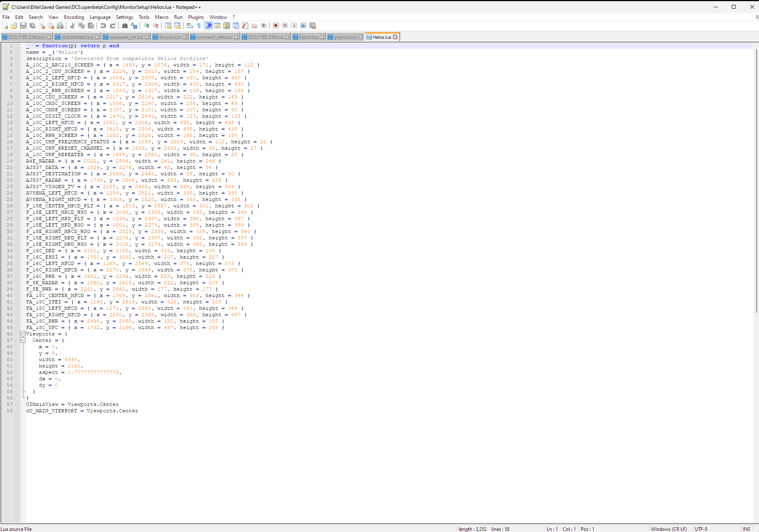Start macro recording with red dot

tap(276, 26)
